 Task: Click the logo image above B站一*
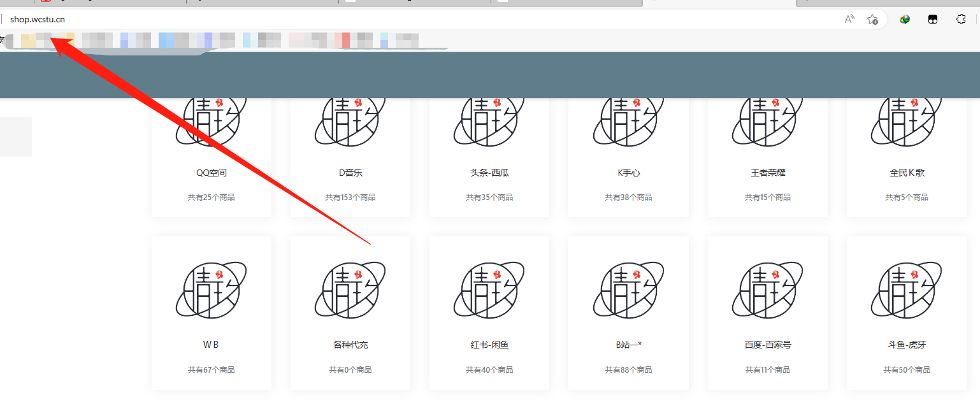click(x=628, y=290)
